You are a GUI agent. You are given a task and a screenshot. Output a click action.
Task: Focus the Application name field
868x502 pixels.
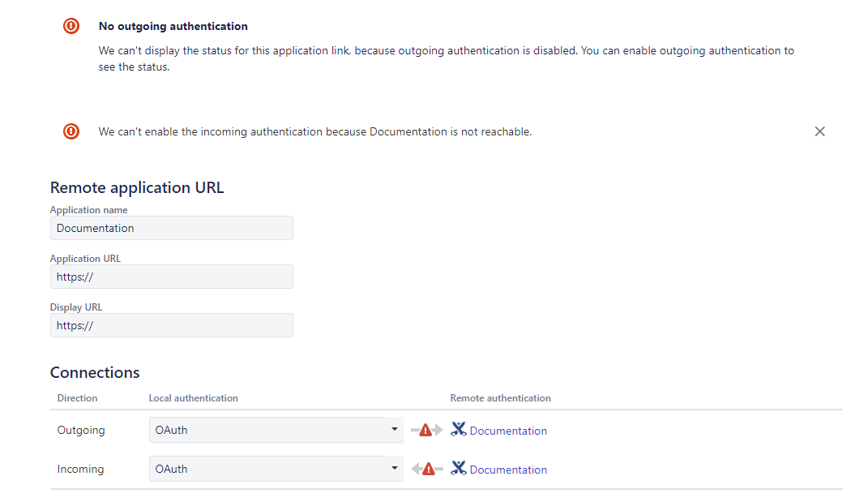[x=172, y=228]
